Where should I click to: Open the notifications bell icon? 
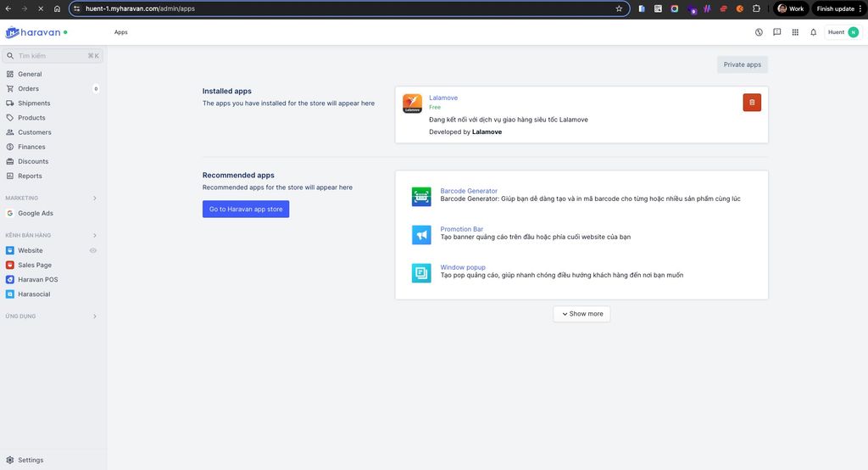pos(813,32)
